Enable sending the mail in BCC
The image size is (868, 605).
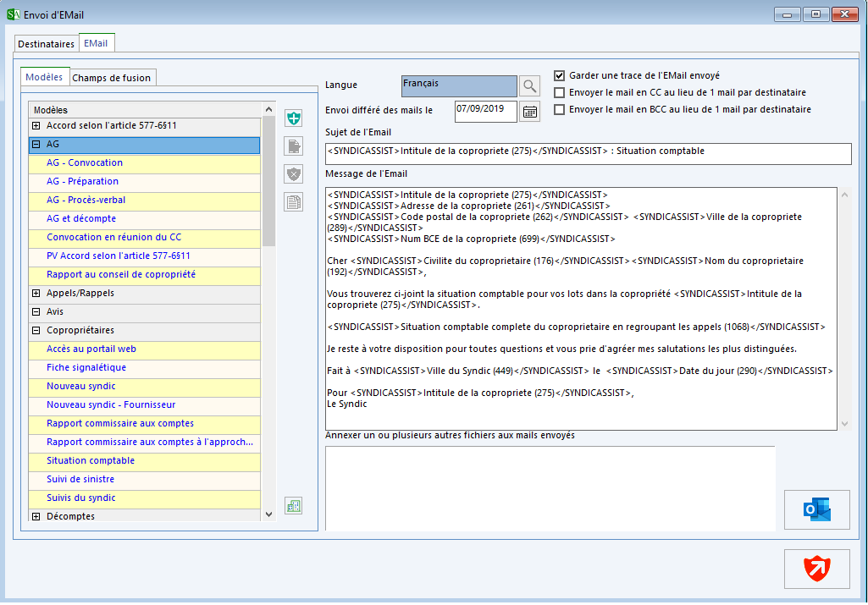pos(559,109)
